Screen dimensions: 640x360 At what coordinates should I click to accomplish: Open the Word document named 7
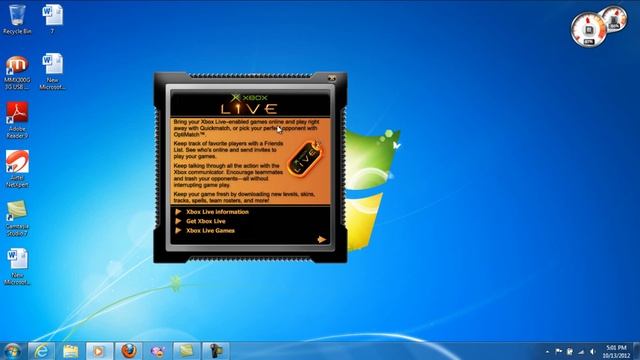(x=52, y=19)
